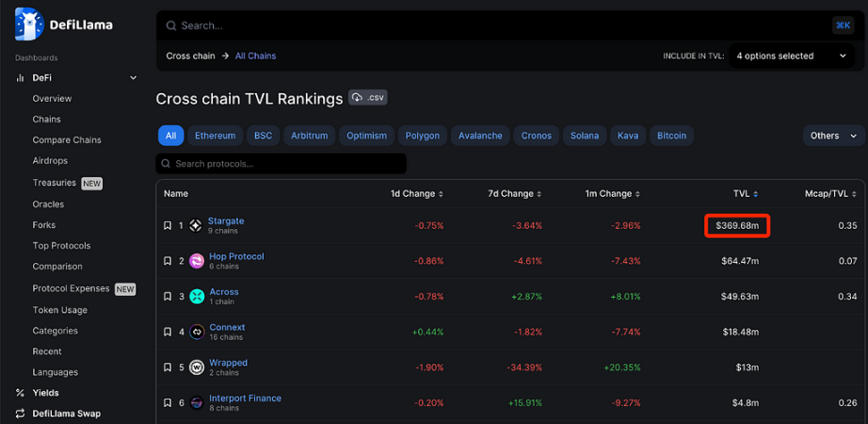Sort by 7d Change column

514,194
